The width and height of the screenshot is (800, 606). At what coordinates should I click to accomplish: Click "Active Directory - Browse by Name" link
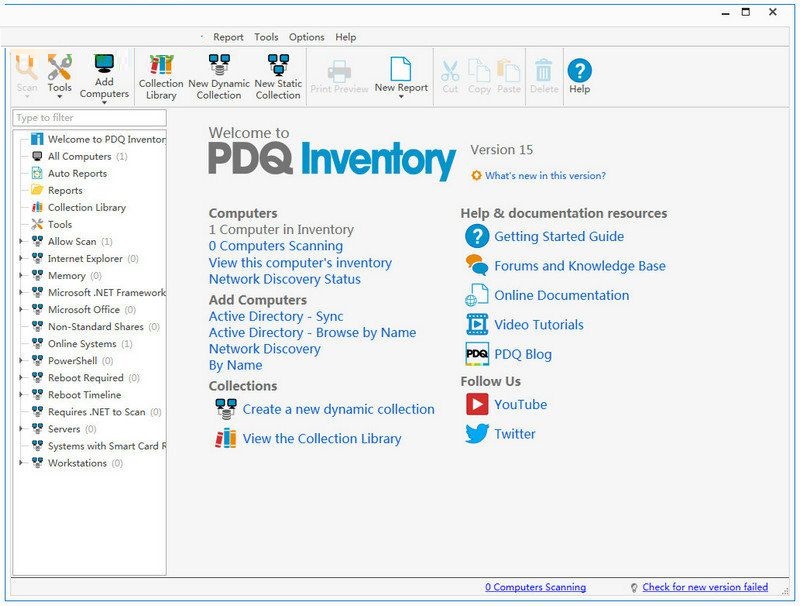point(312,333)
